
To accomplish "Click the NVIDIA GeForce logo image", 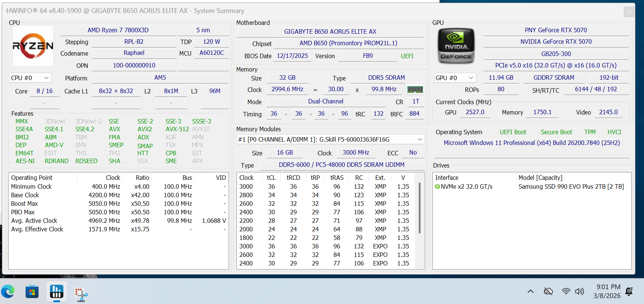I will pos(456,46).
